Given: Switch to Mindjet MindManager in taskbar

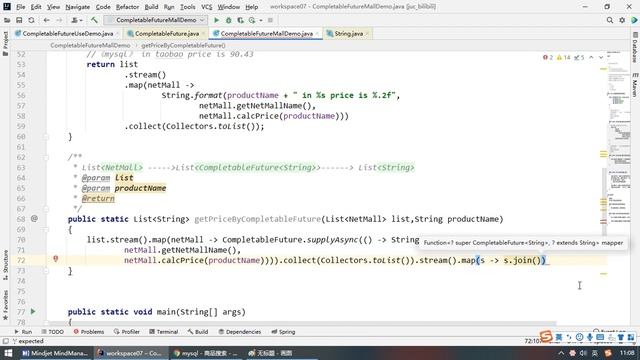Looking at the screenshot, I should click(x=55, y=353).
